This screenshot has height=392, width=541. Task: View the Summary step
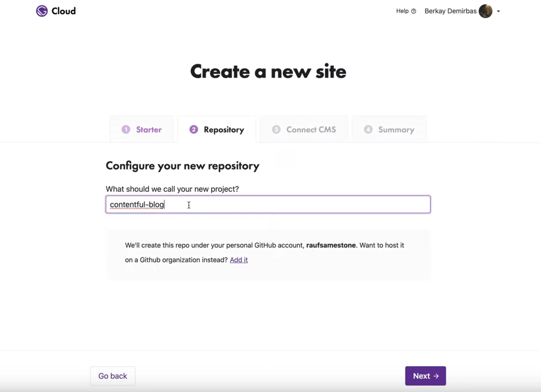pos(389,130)
